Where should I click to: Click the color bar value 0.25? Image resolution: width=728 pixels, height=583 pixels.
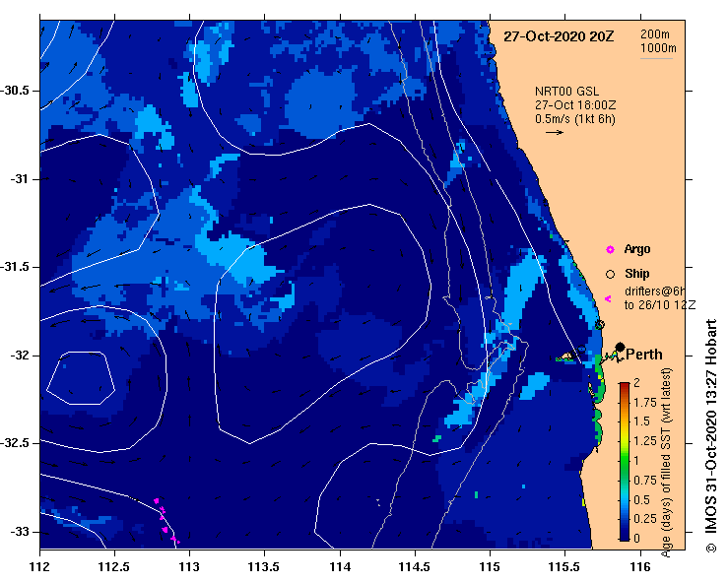[645, 519]
